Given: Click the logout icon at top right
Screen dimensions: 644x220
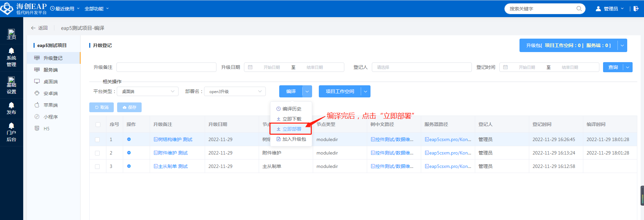Looking at the screenshot, I should point(636,9).
